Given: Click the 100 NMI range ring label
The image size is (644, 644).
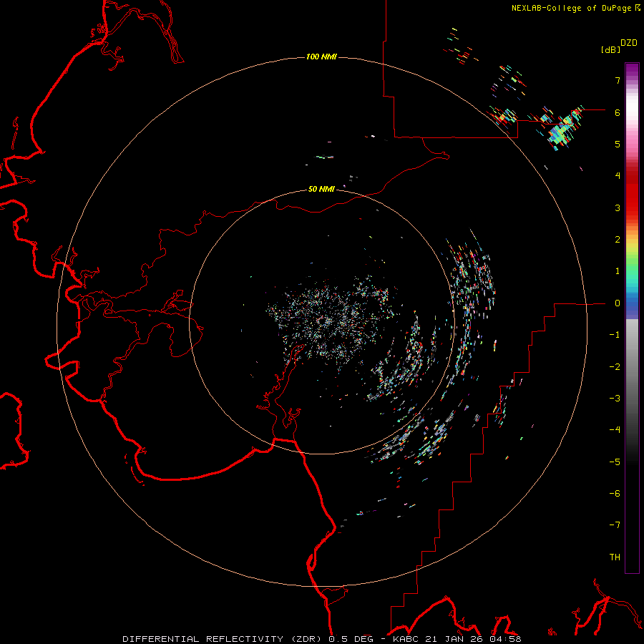Looking at the screenshot, I should pyautogui.click(x=321, y=57).
